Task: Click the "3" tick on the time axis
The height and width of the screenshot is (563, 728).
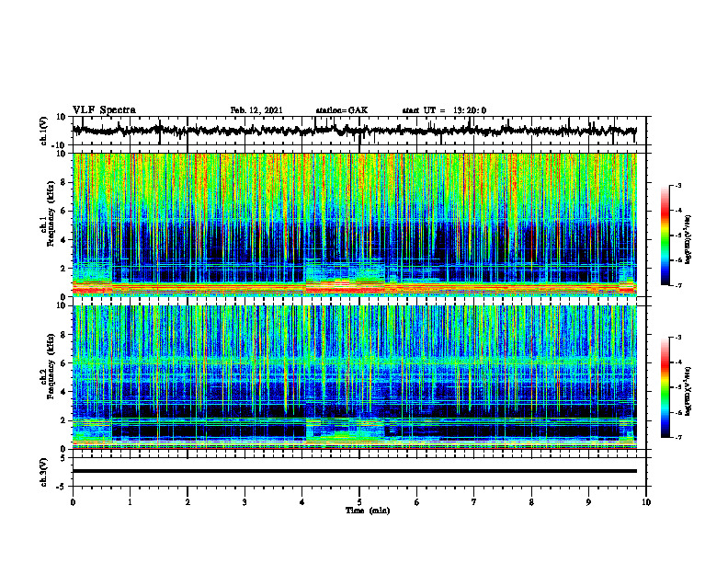Action: pyautogui.click(x=245, y=502)
